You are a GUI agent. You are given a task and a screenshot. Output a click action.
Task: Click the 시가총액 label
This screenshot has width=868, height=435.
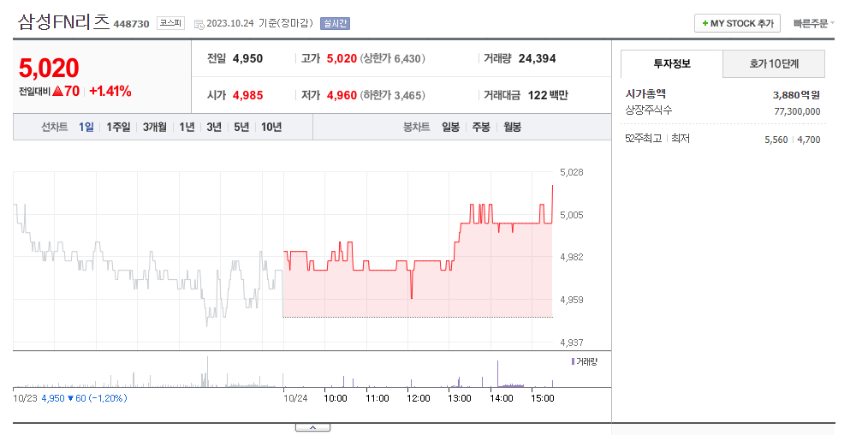coord(645,94)
